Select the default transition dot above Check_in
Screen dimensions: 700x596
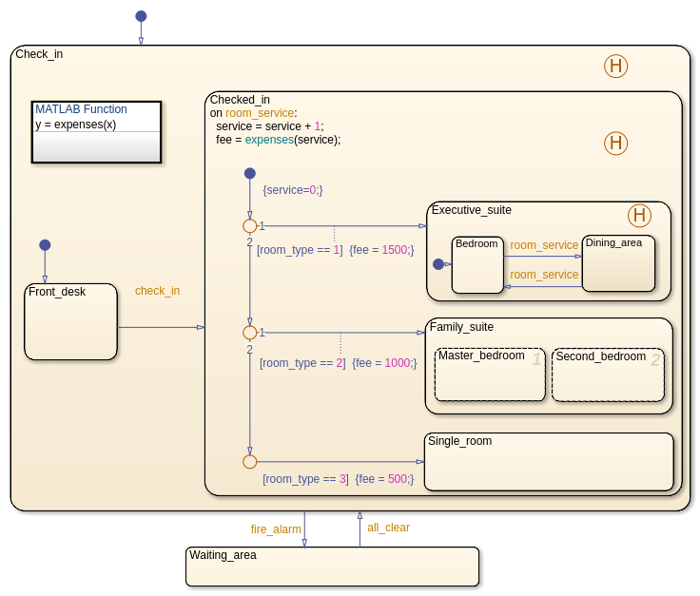pos(141,16)
